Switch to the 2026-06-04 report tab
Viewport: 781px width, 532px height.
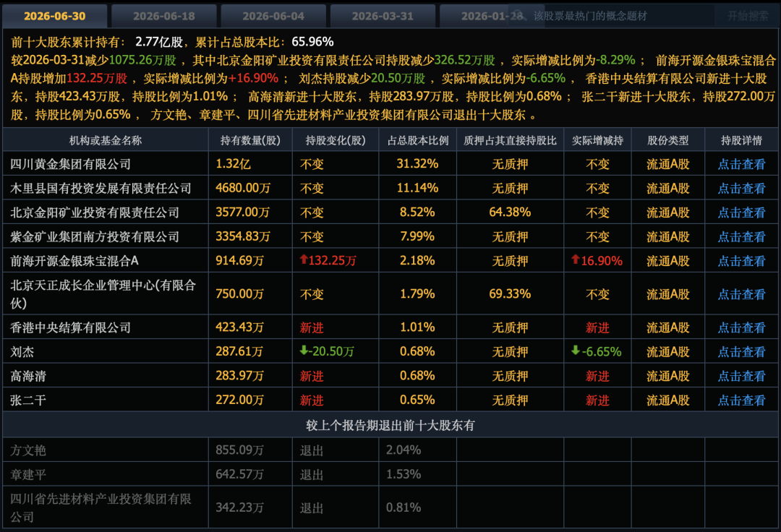tap(273, 16)
